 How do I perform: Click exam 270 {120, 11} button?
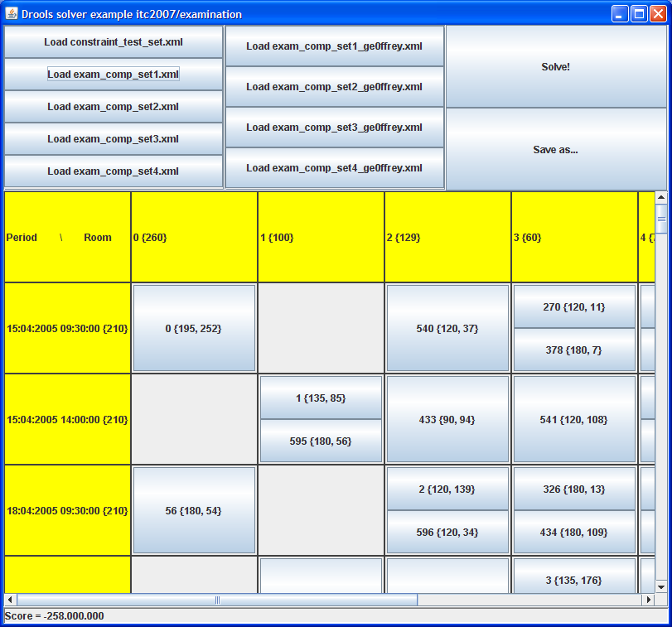[573, 307]
